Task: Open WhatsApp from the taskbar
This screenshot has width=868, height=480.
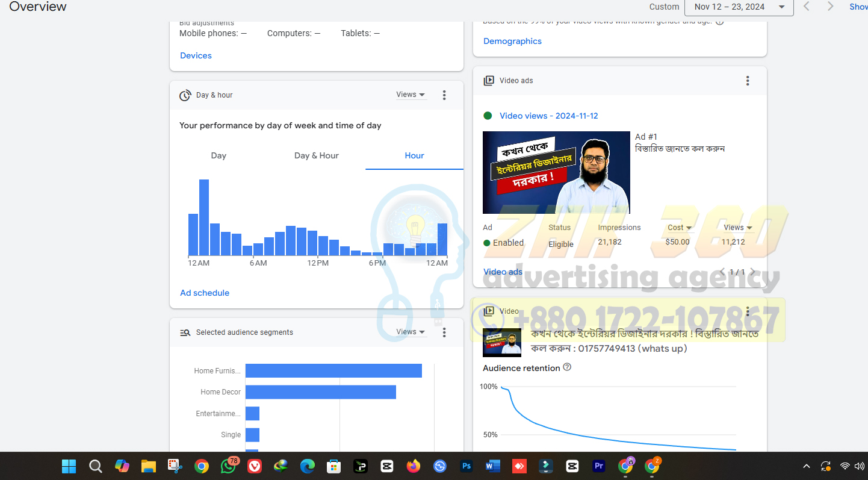Action: (x=229, y=466)
